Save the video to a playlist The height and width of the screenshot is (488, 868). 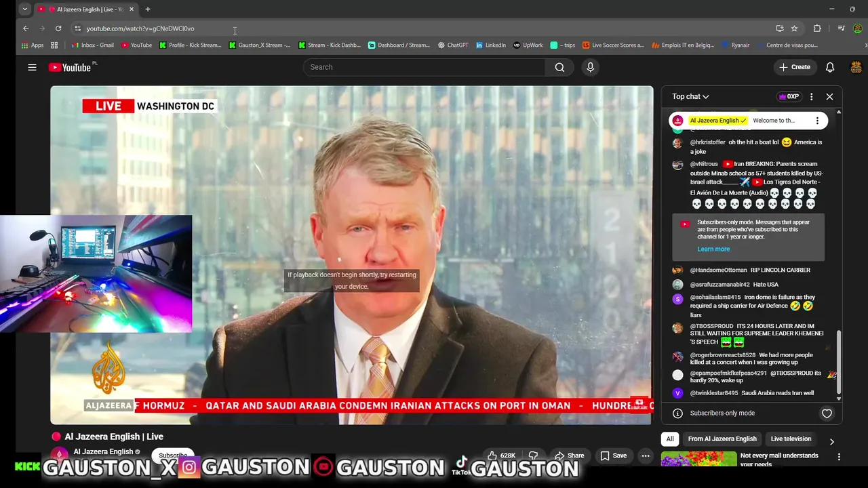[x=613, y=455]
